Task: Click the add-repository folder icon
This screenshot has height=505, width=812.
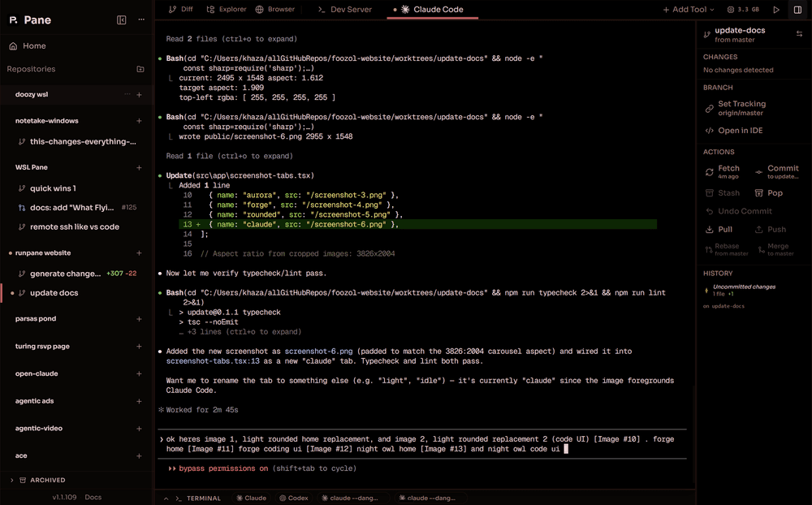Action: tap(140, 71)
